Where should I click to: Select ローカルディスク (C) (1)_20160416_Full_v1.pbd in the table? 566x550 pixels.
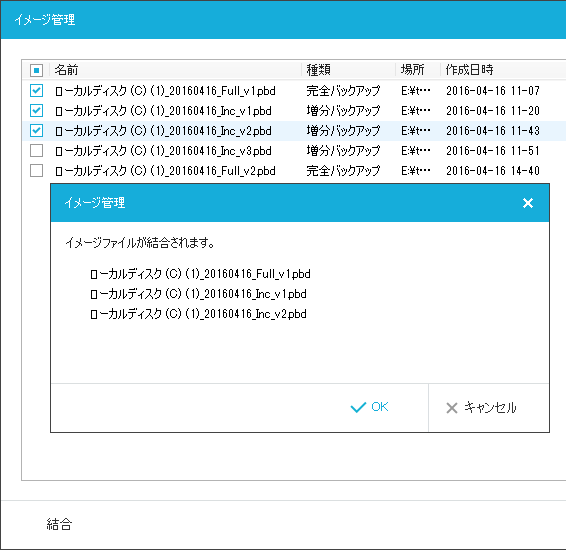pyautogui.click(x=165, y=90)
